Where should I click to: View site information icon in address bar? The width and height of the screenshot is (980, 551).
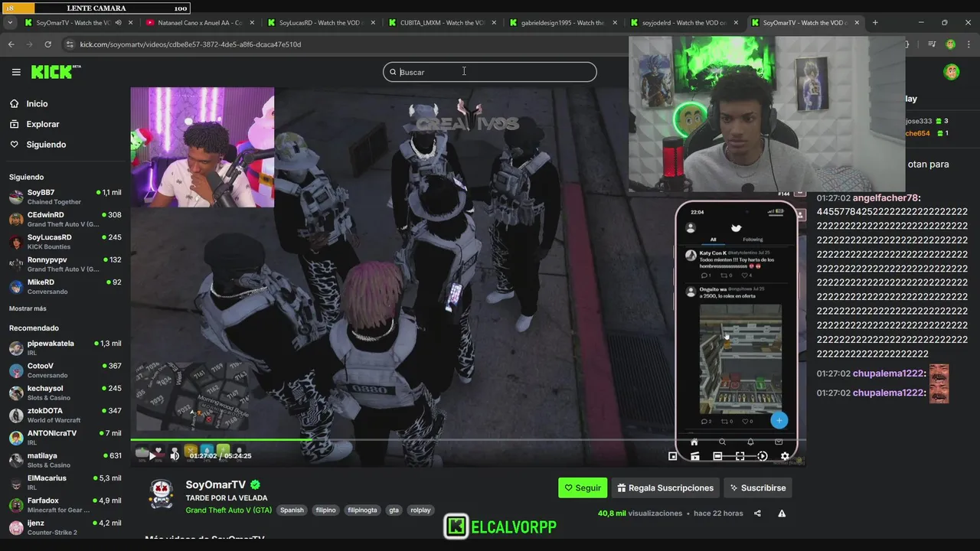pos(70,44)
